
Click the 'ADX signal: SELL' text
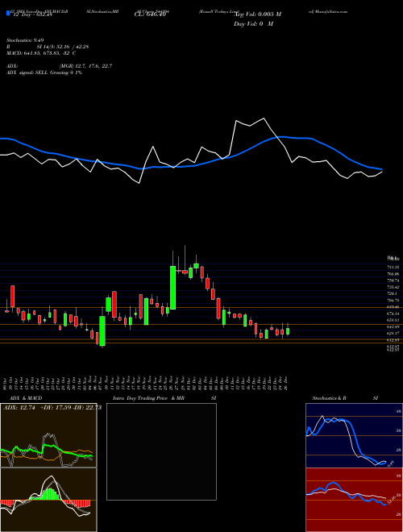27,73
